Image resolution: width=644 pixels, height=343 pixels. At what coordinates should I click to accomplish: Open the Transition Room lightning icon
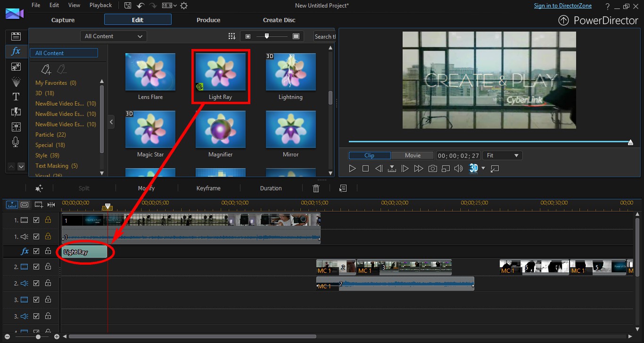coord(16,112)
